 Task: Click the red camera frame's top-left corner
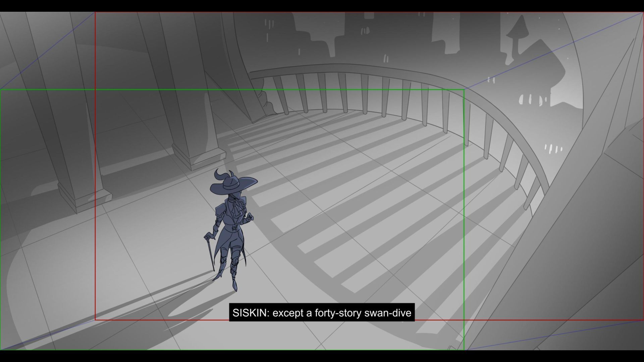click(x=95, y=12)
